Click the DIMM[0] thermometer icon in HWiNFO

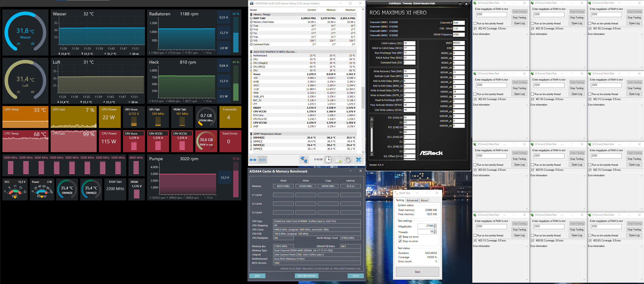(251, 138)
